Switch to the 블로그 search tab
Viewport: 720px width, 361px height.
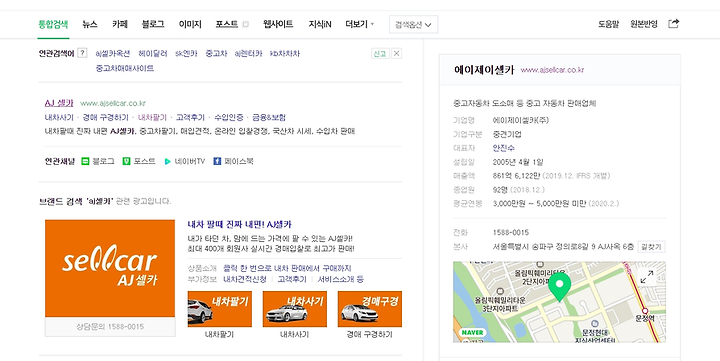tap(153, 24)
